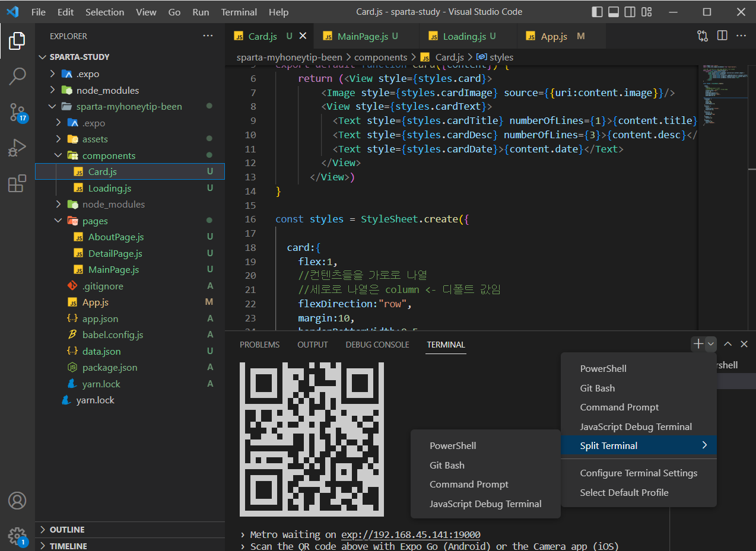Choose Select Default Profile
The height and width of the screenshot is (551, 756).
click(639, 492)
